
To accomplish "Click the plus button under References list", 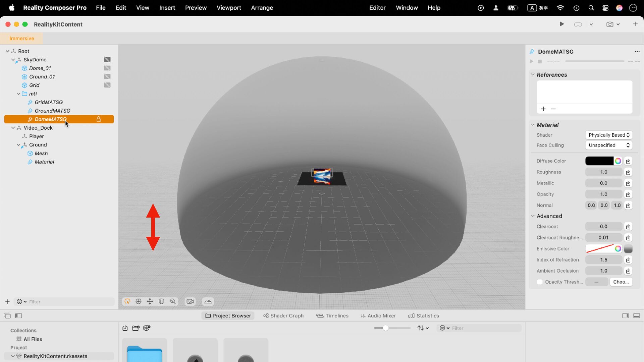I will 543,109.
